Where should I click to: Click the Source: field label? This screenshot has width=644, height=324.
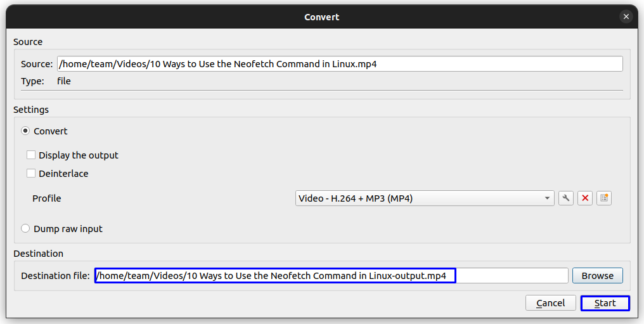click(x=37, y=64)
